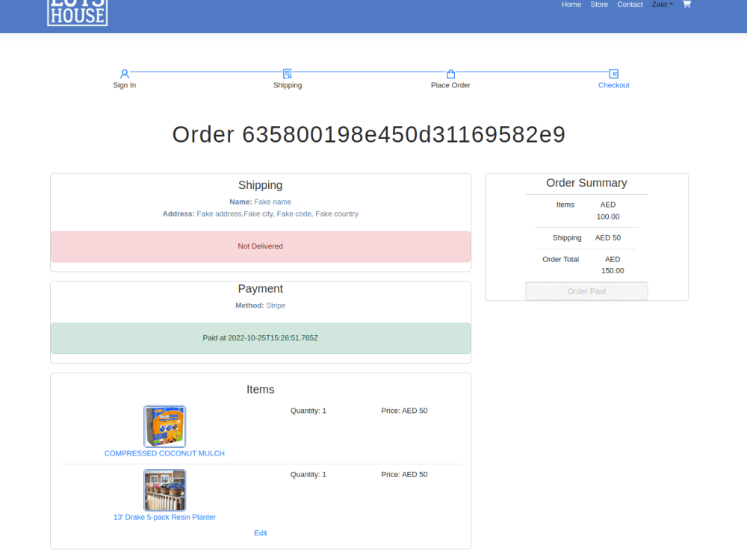This screenshot has width=747, height=560.
Task: Open the shopping cart icon
Action: pyautogui.click(x=686, y=4)
